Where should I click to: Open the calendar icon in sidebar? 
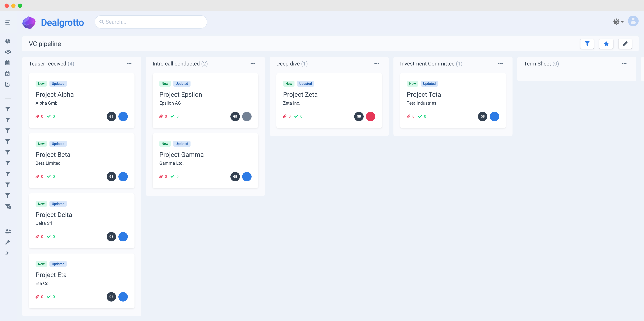pyautogui.click(x=8, y=63)
